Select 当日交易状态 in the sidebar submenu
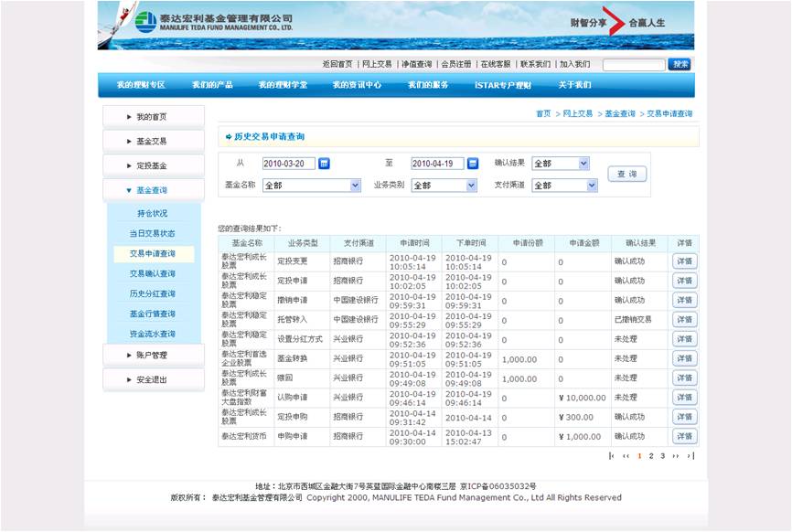The image size is (792, 532). (x=153, y=234)
